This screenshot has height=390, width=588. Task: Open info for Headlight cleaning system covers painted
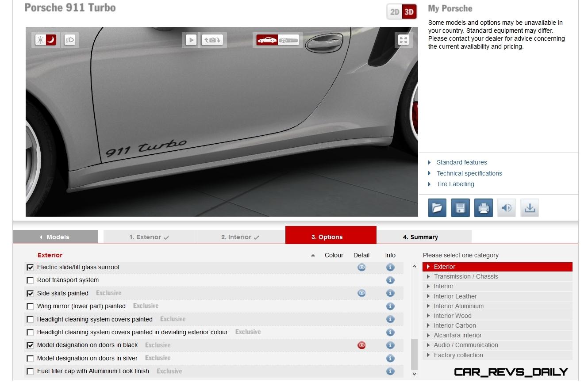tap(390, 319)
